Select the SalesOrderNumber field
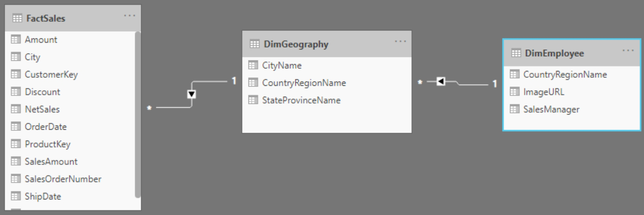Screen dimensions: 644x215 [63, 179]
